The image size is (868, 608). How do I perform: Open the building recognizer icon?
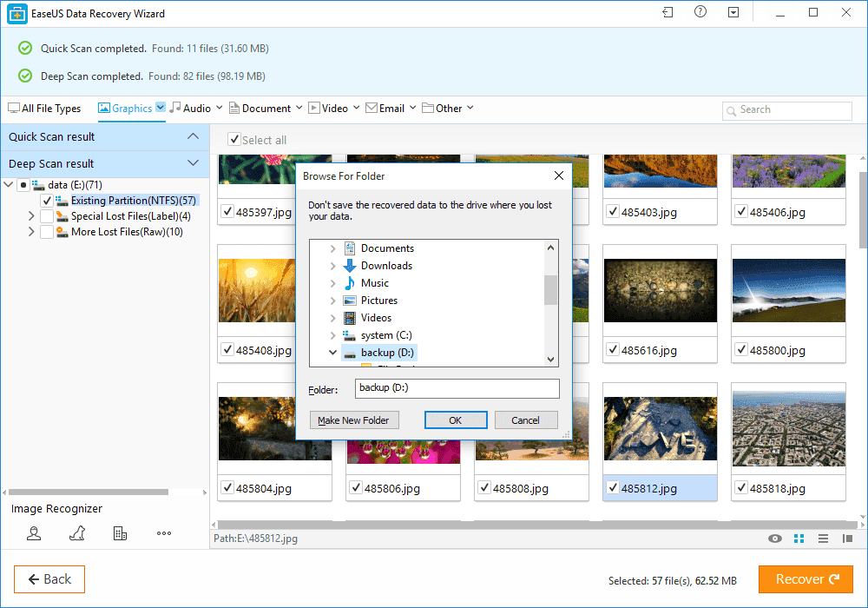[x=120, y=532]
